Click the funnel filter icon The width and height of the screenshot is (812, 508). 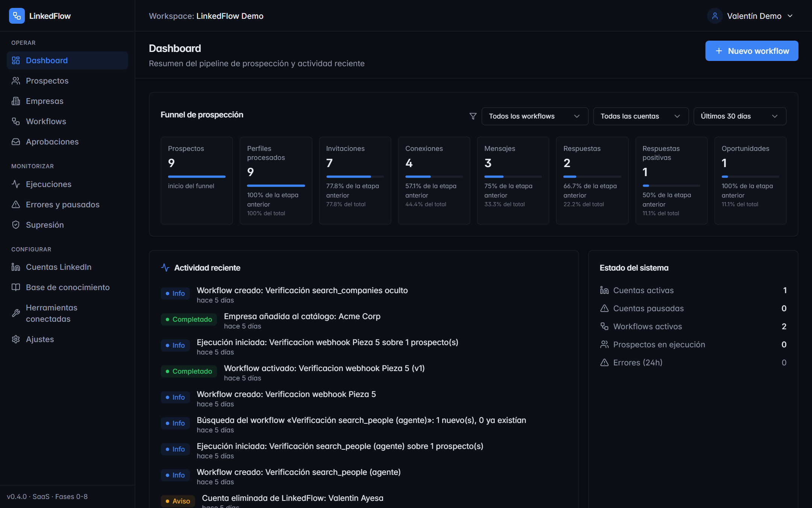(473, 116)
